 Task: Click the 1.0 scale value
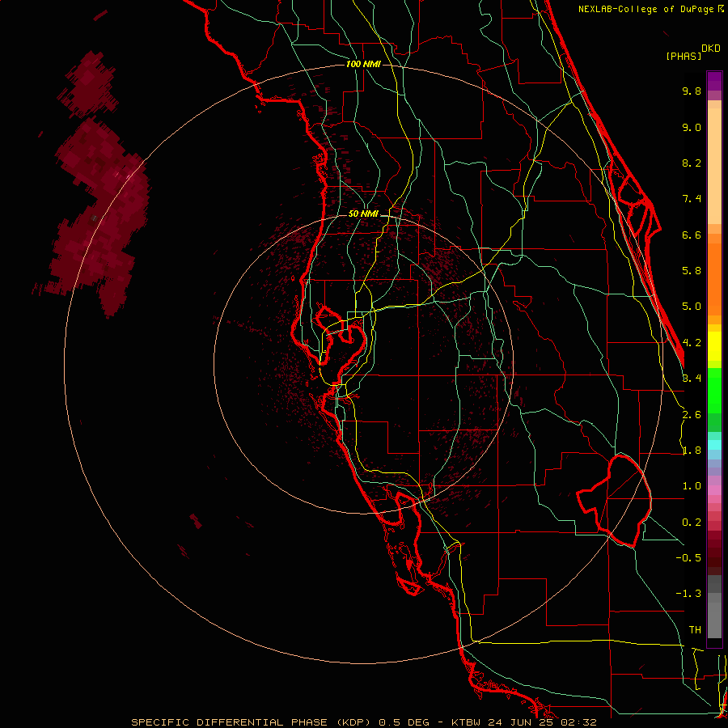[692, 486]
